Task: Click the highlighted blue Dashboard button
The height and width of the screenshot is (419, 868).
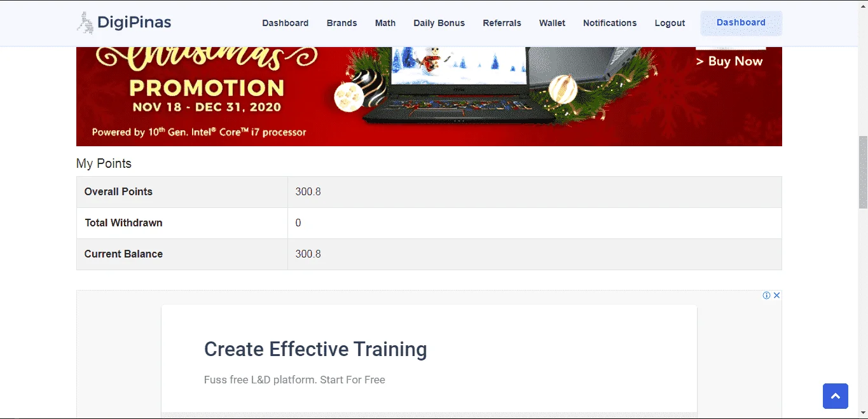Action: (x=741, y=23)
